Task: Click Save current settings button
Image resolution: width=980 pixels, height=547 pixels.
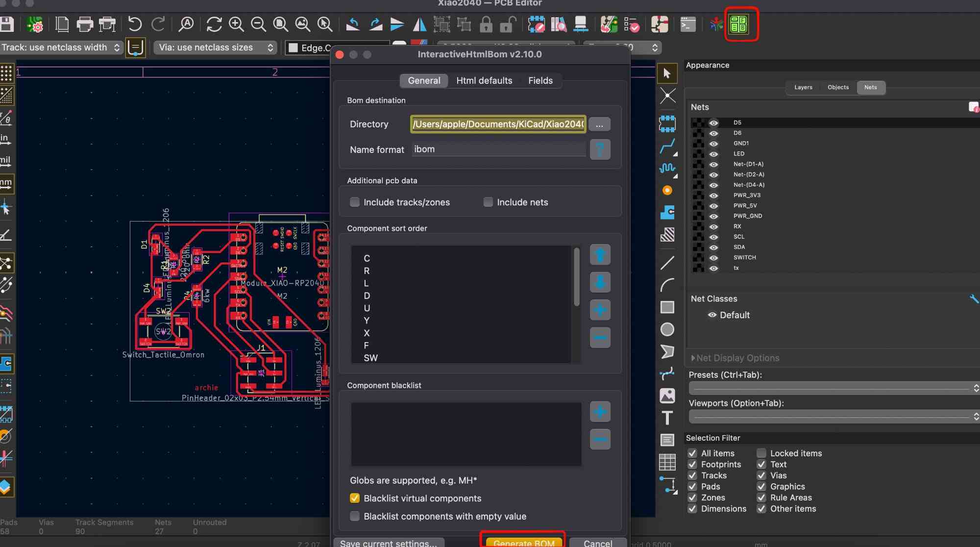Action: (x=388, y=543)
